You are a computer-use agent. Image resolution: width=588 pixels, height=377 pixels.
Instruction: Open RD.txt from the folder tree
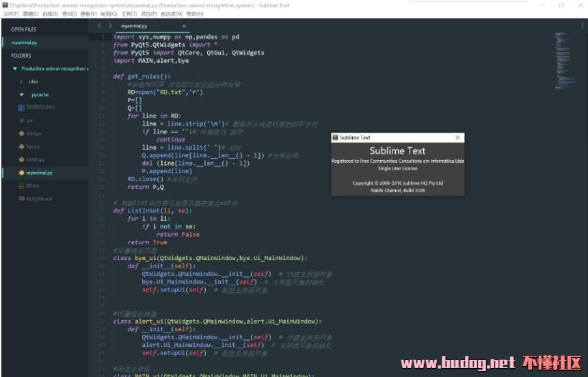[x=33, y=185]
